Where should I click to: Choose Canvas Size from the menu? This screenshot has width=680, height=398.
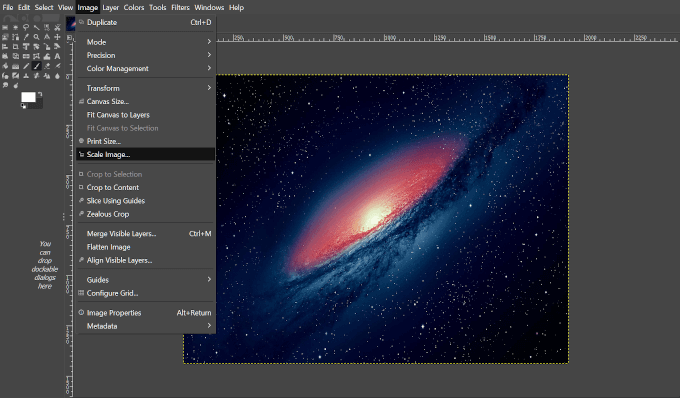[146, 101]
